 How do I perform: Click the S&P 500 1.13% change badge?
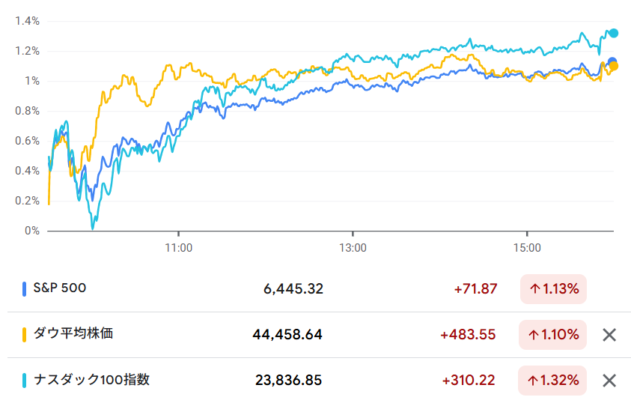pyautogui.click(x=553, y=289)
